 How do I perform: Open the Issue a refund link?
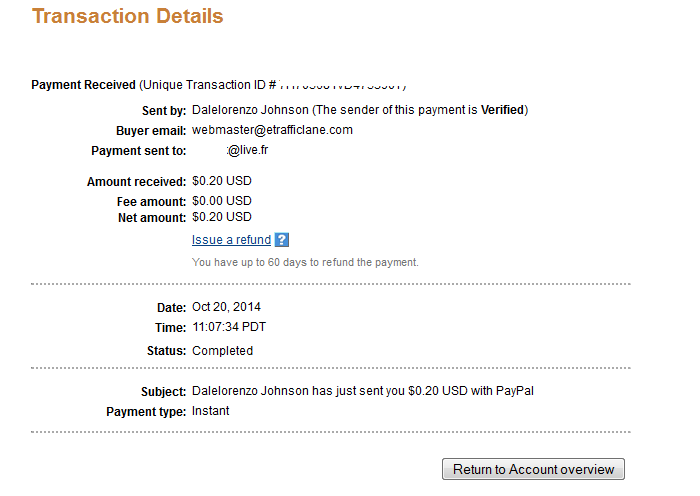(231, 240)
